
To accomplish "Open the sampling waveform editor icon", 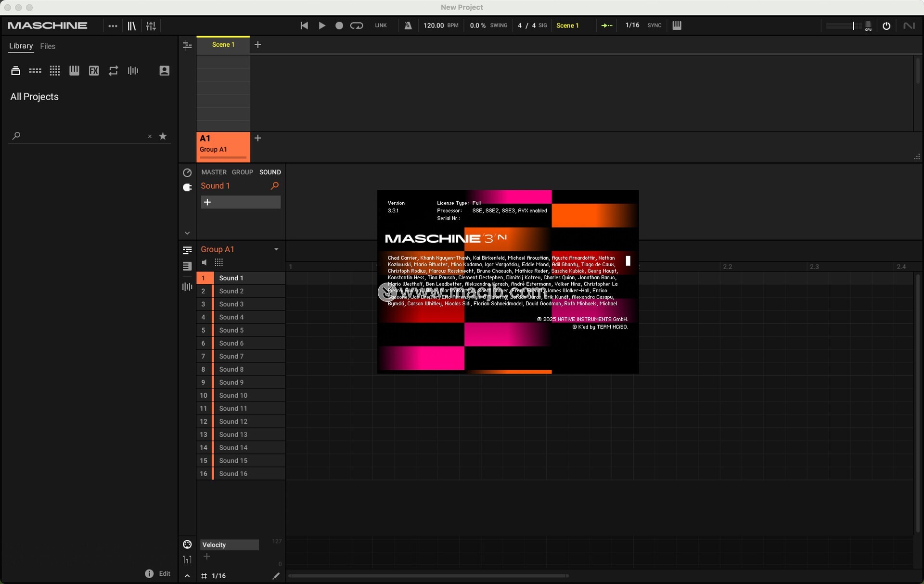I will tap(187, 287).
